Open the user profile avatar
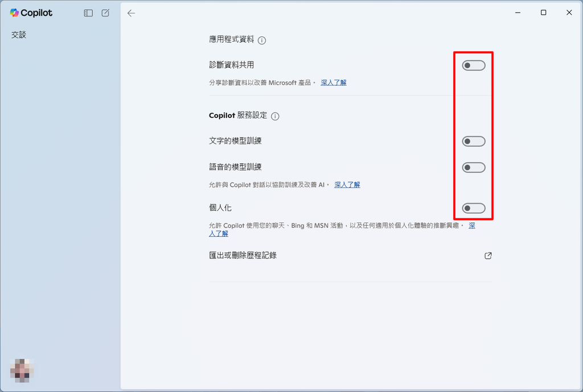The image size is (583, 392). pos(22,370)
